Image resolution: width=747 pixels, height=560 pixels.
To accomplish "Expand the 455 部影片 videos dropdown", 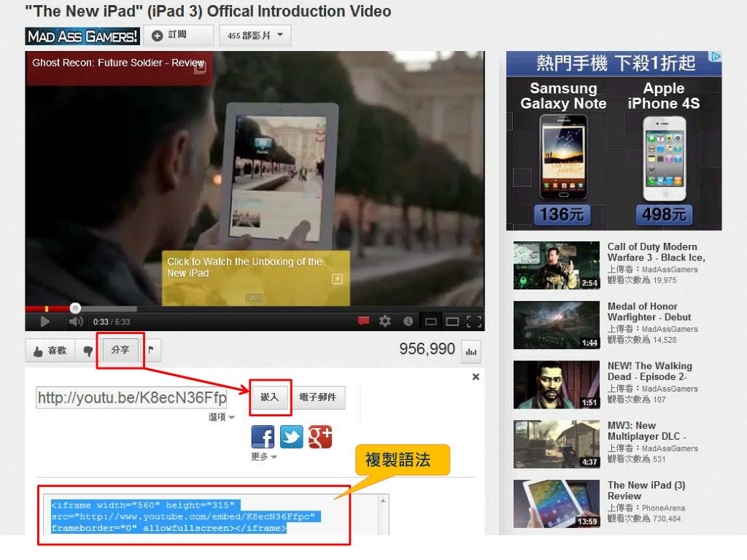I will pyautogui.click(x=255, y=35).
